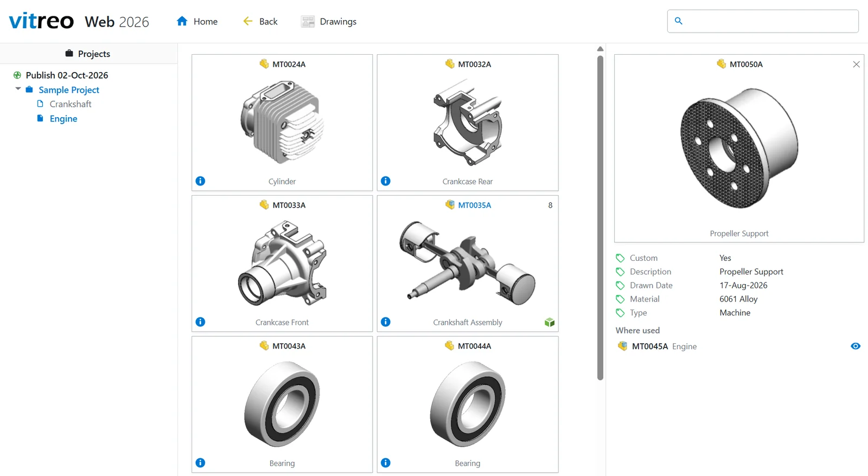Collapse the Sample Project tree node

(18, 89)
